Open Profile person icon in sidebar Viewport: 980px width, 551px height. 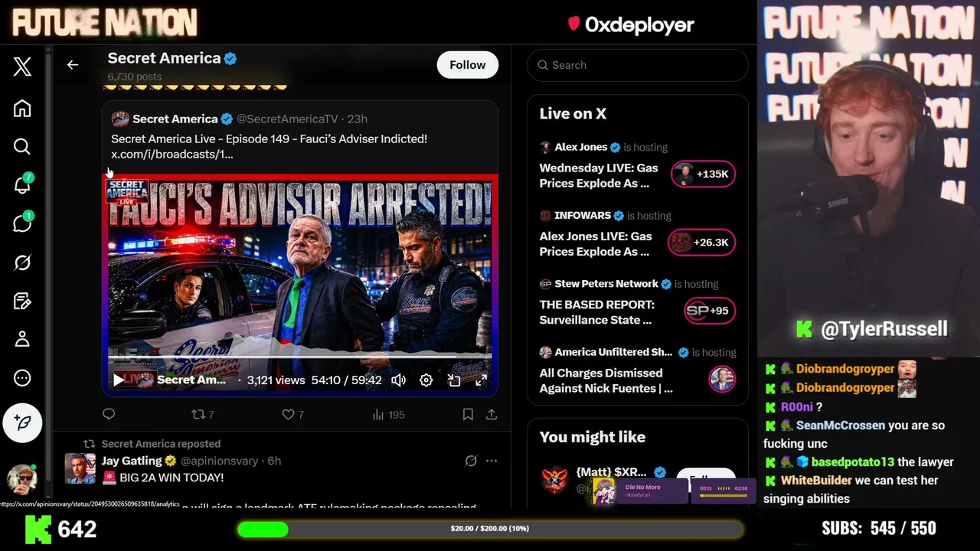click(x=22, y=339)
